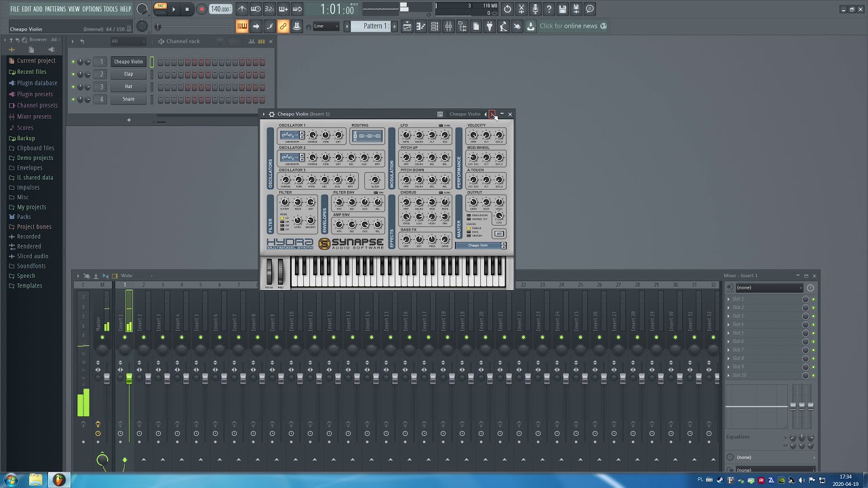
Task: Click the 140.000 tempo display
Action: [220, 9]
